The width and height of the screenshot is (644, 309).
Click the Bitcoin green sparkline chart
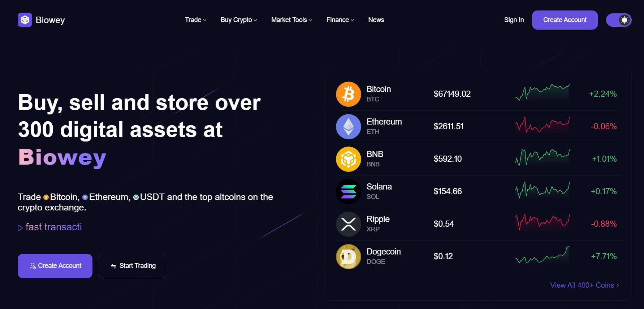(542, 92)
